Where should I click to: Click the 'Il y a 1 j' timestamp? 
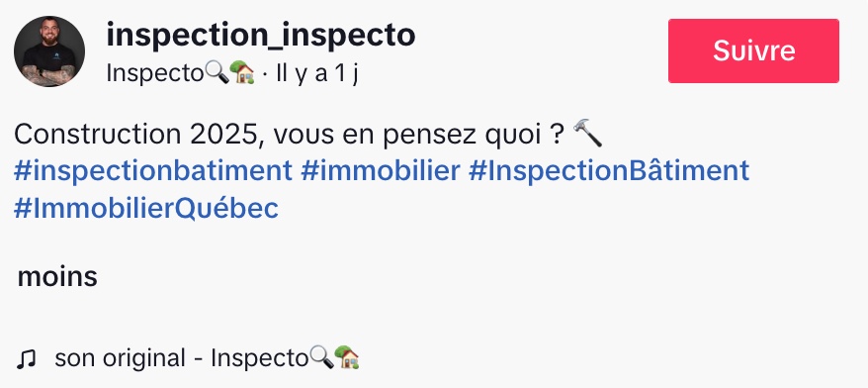pos(317,73)
